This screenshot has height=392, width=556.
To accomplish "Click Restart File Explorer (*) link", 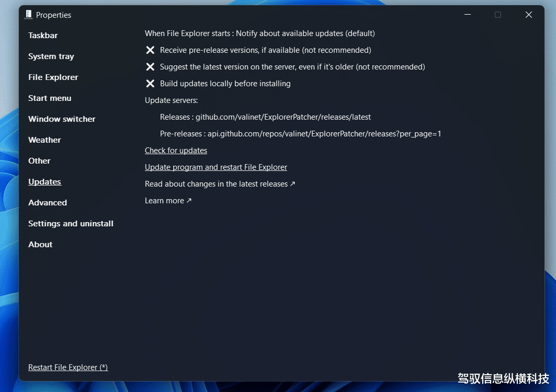I will [68, 367].
